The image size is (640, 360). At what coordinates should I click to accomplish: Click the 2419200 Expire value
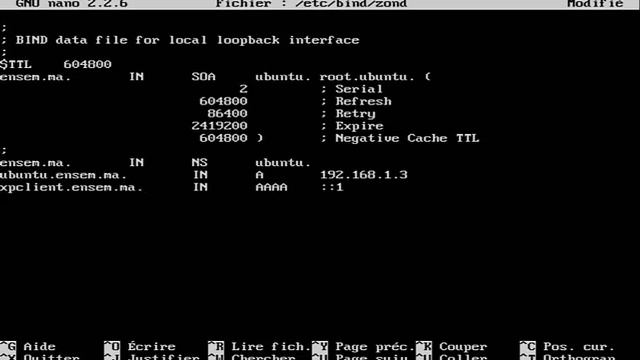[x=219, y=126]
